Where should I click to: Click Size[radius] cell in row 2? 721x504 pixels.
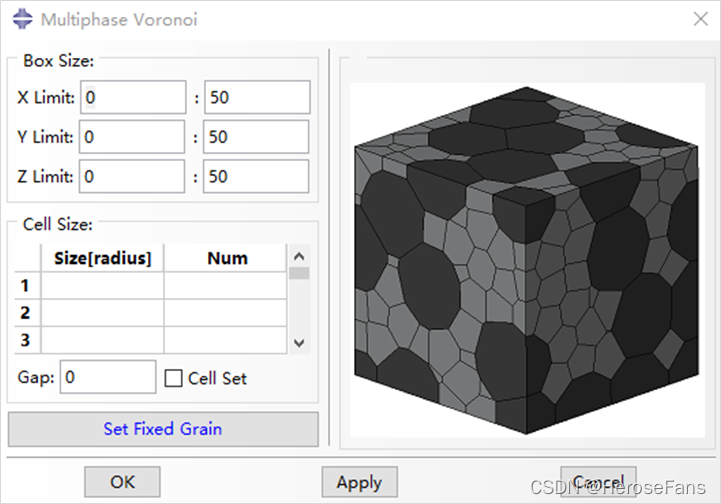click(x=103, y=313)
